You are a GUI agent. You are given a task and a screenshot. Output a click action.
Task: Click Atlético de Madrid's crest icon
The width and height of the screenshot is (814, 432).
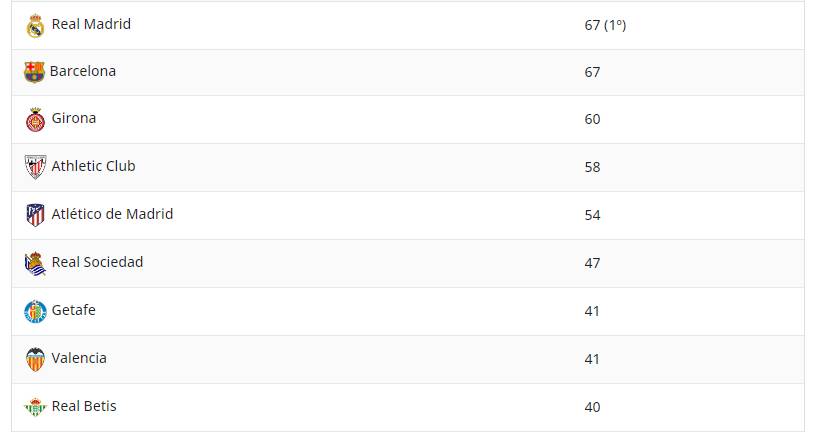tap(35, 215)
